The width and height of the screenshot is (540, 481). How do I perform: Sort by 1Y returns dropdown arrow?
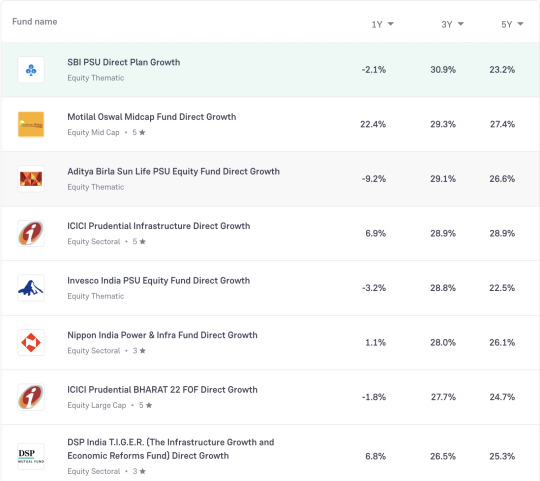391,24
